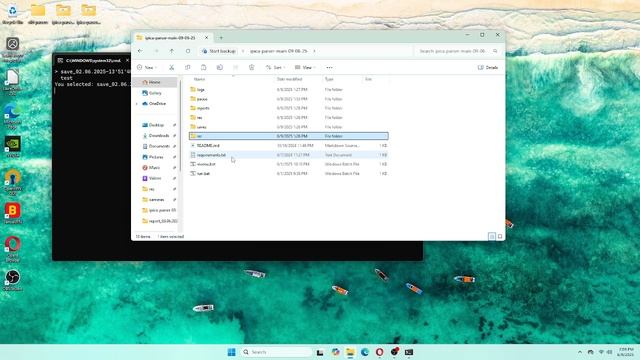Click File Explorer taskbar icon

click(x=350, y=352)
